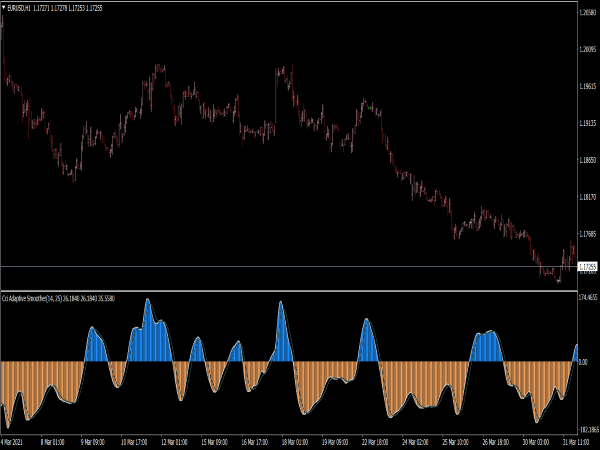Click the 0.00 indicator zero-level label
Screen dimensions: 600x450
[x=583, y=362]
